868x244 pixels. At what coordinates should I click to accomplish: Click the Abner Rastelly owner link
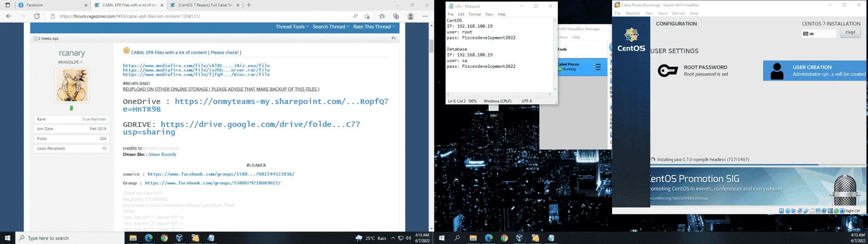click(x=162, y=155)
